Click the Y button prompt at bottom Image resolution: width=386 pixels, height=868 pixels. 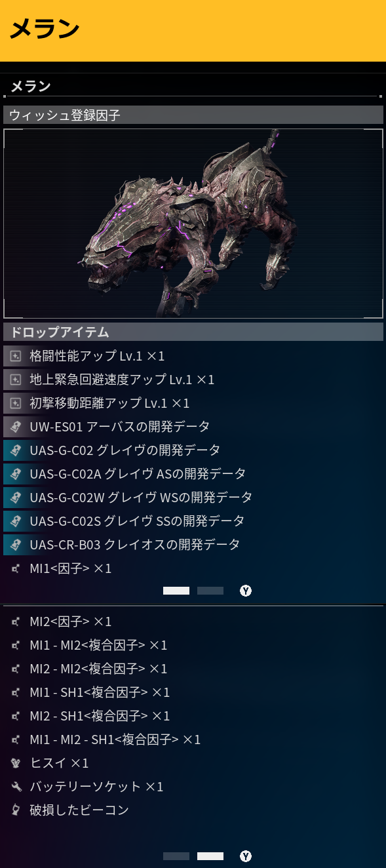click(246, 856)
